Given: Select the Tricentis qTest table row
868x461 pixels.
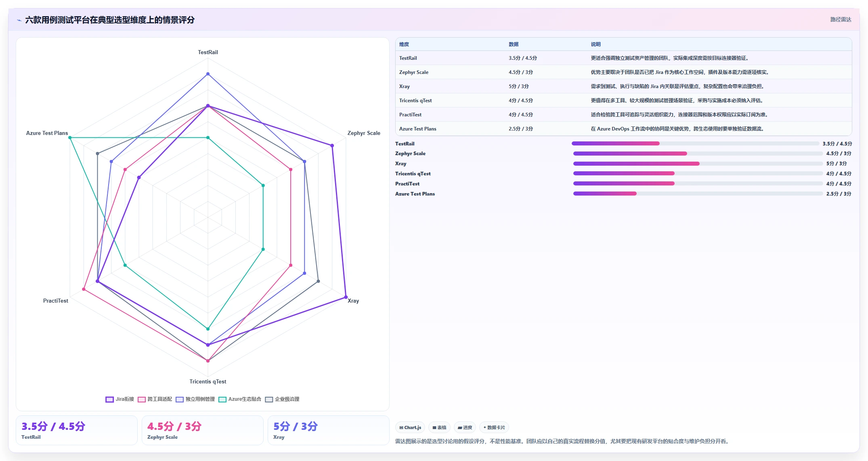Looking at the screenshot, I should [624, 101].
